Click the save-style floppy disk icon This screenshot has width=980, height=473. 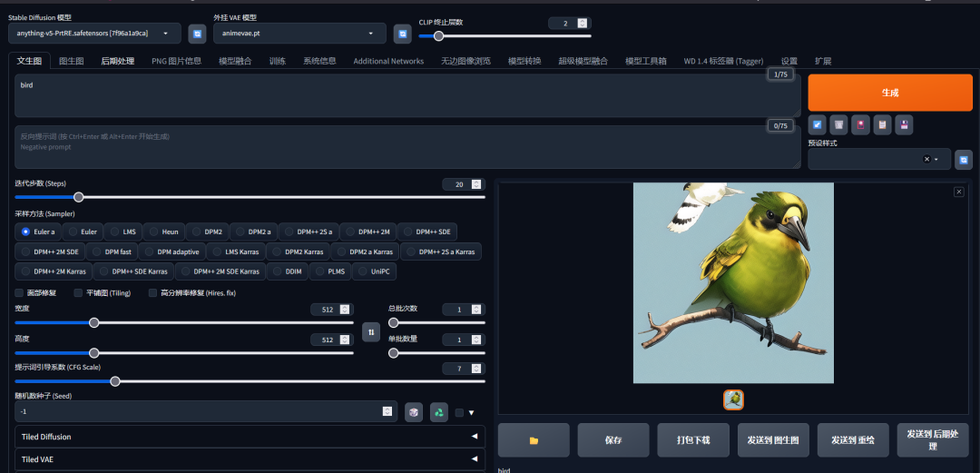904,125
